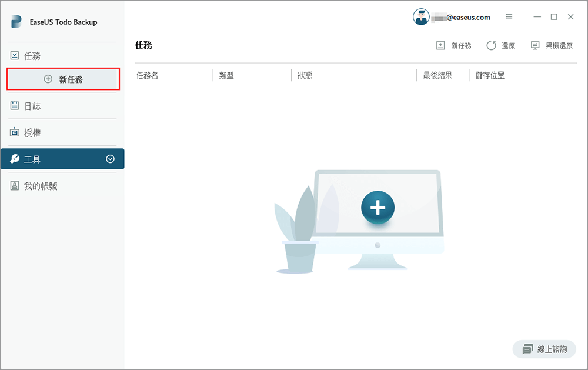The height and width of the screenshot is (370, 588).
Task: Click the 狀態 column header
Action: (305, 75)
